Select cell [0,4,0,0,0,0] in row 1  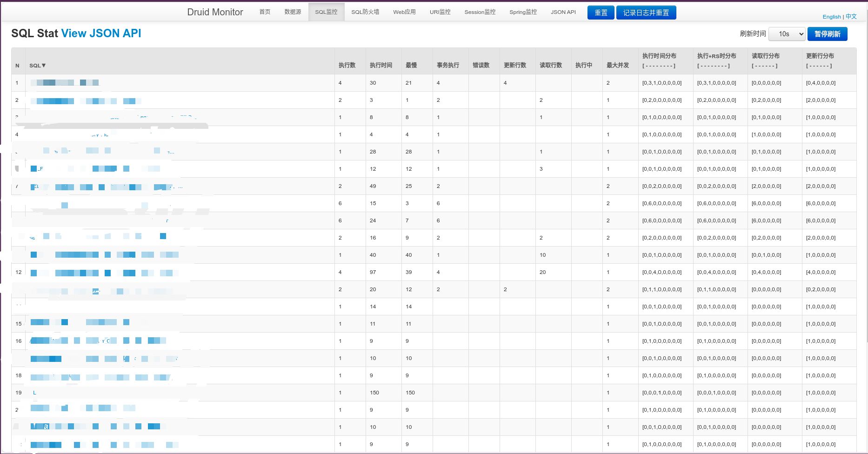pos(821,83)
